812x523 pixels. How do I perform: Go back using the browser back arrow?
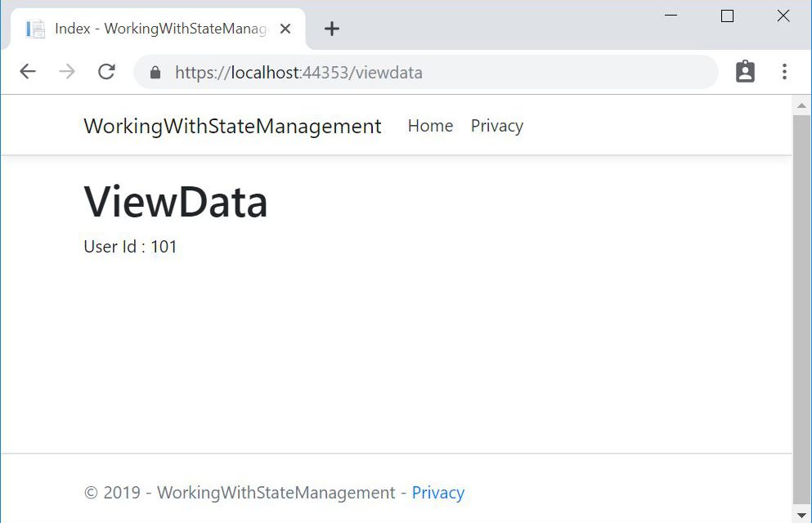coord(28,72)
